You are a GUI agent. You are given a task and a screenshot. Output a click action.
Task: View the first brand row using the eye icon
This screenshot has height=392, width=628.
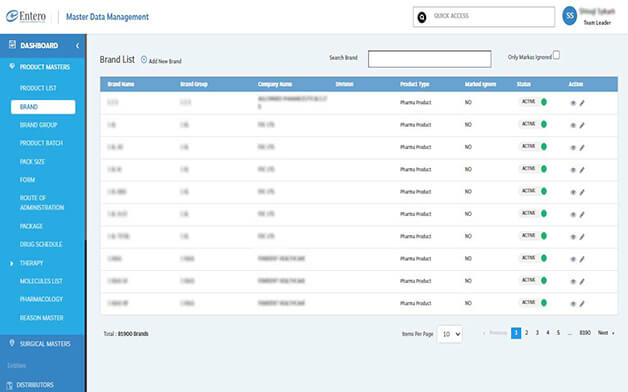tap(573, 103)
